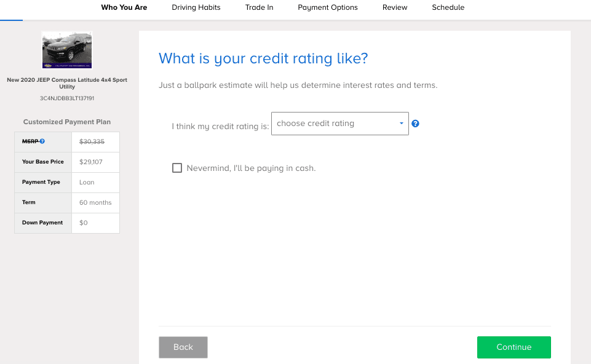Click the gray Back button
The image size is (591, 364).
(x=183, y=347)
